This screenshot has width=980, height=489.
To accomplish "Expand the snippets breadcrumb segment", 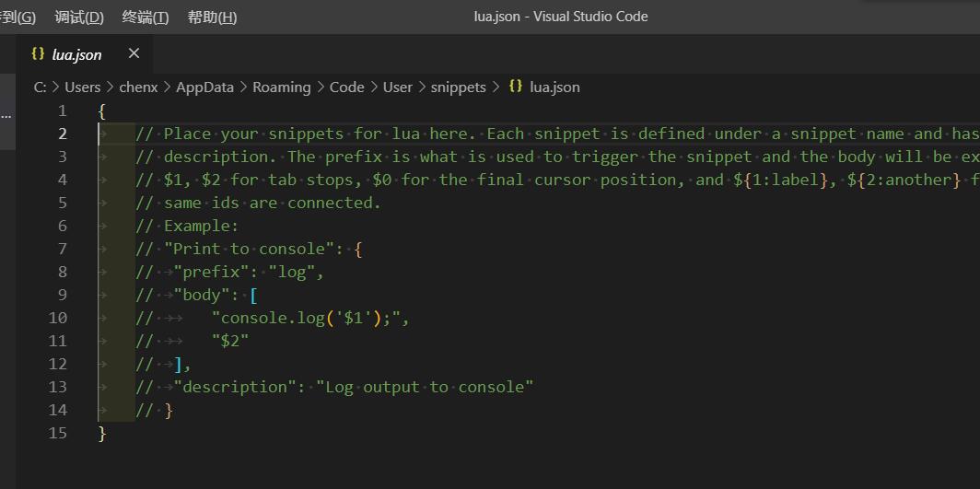I will pyautogui.click(x=458, y=87).
